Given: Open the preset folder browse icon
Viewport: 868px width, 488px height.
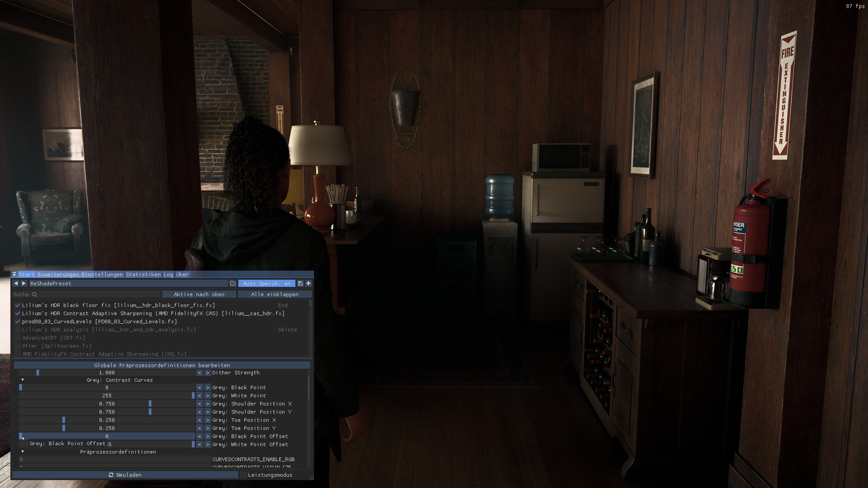Looking at the screenshot, I should [x=233, y=283].
